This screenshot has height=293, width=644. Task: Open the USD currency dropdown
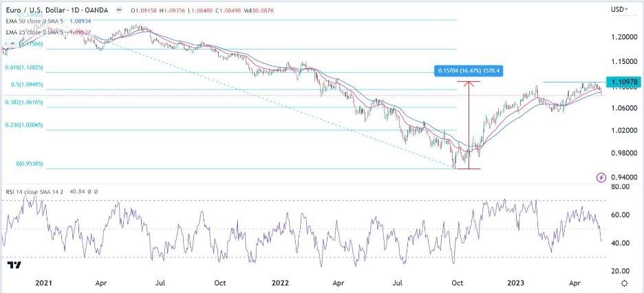click(x=619, y=9)
